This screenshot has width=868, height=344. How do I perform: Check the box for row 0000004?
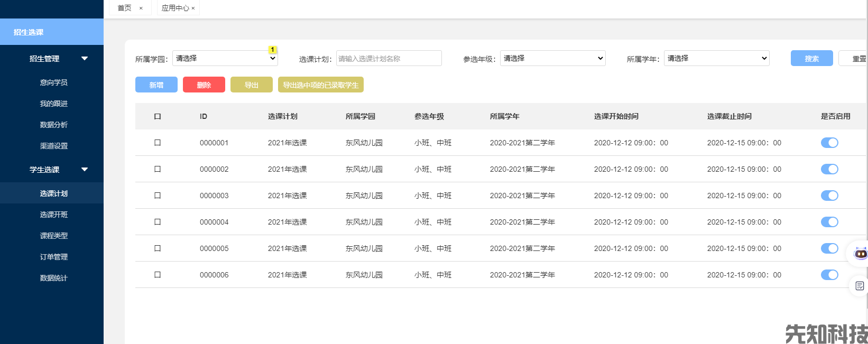158,222
